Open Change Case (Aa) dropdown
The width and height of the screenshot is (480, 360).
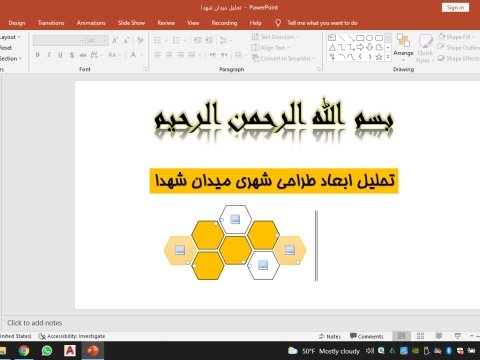114,55
